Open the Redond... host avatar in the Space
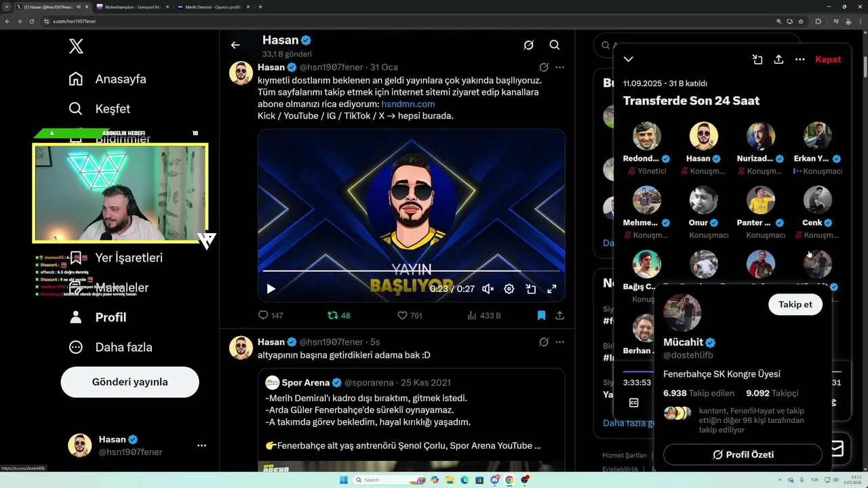Viewport: 868px width, 488px height. pos(647,136)
